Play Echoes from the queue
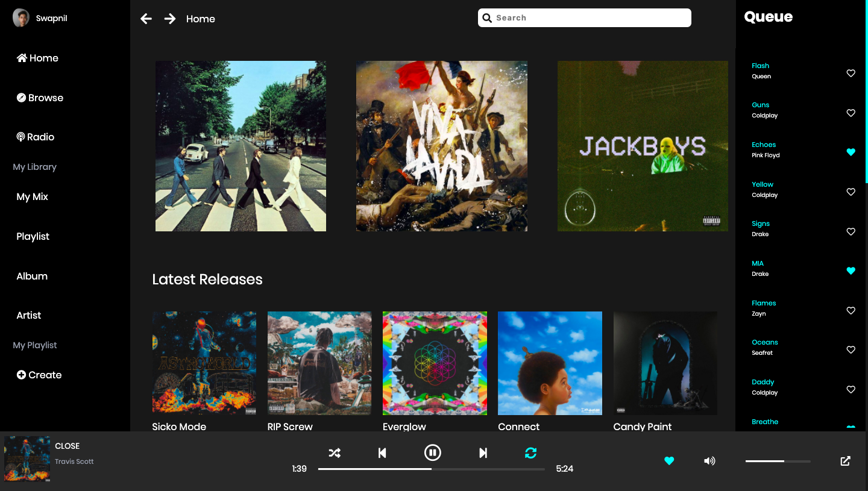Viewport: 868px width, 491px height. point(764,145)
